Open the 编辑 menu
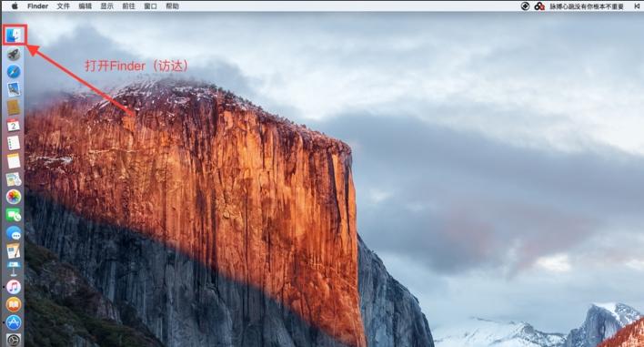Screen dimensions: 644x347 (x=85, y=6)
